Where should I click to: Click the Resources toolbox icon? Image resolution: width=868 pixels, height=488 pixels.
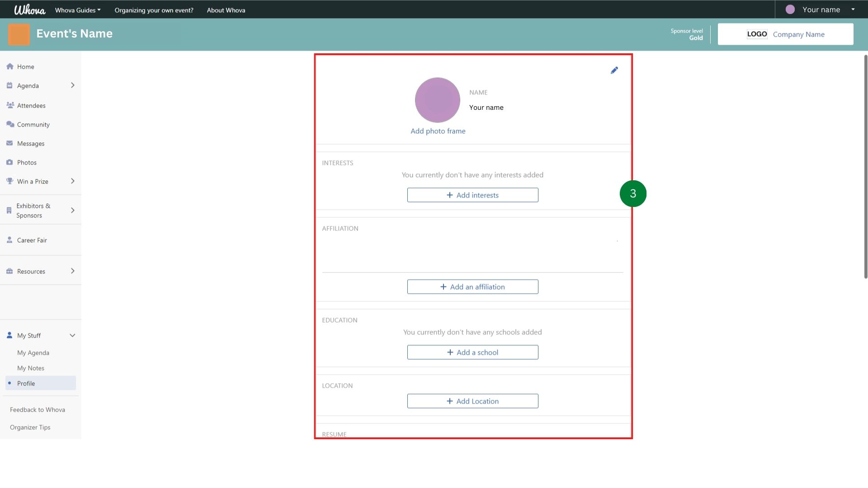pyautogui.click(x=10, y=271)
